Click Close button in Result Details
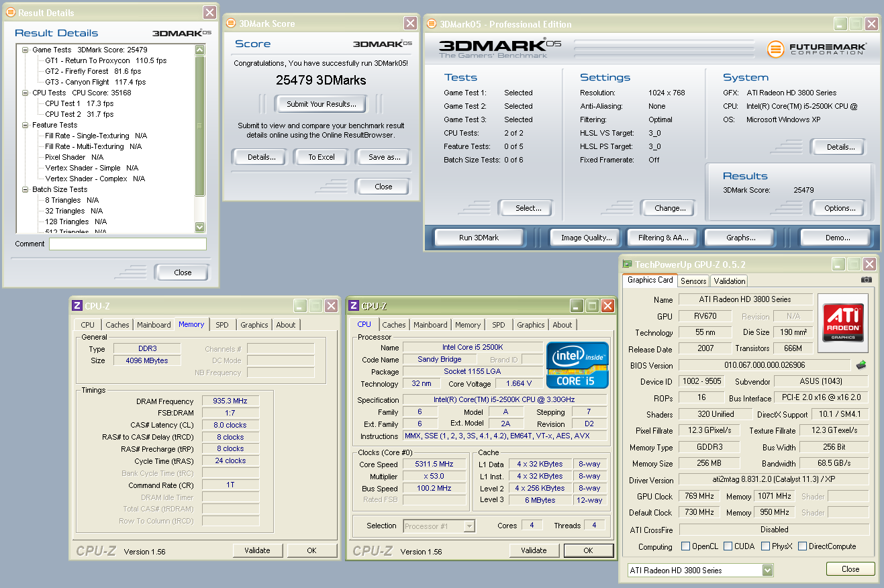Viewport: 884px width, 588px height. 183,273
